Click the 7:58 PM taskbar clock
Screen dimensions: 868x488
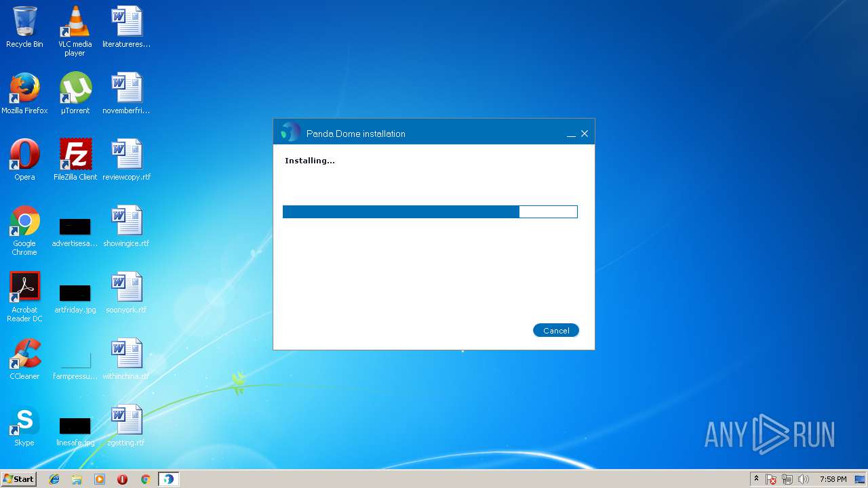(833, 479)
